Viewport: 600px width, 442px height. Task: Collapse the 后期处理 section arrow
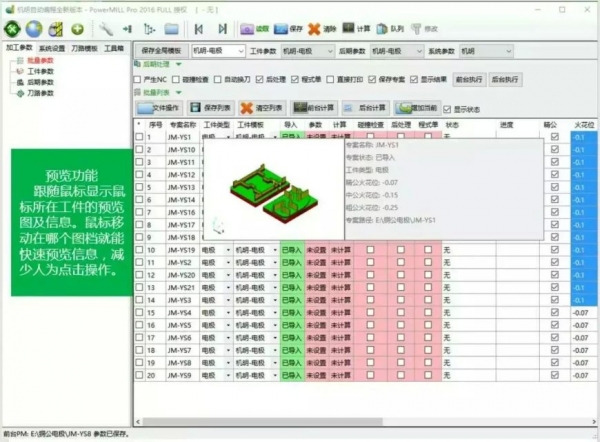(179, 64)
